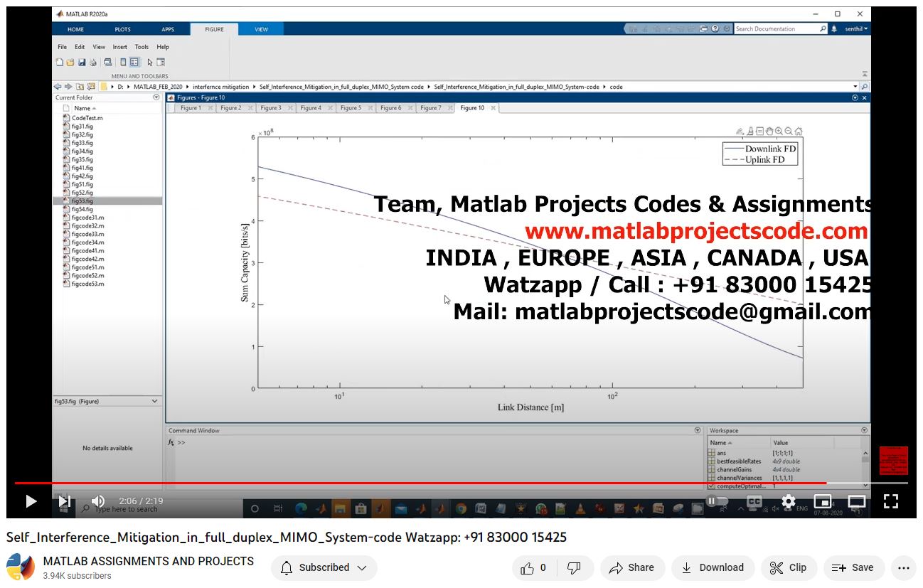Toggle the Brush Data axes tool
The width and height of the screenshot is (923, 588).
(x=750, y=131)
